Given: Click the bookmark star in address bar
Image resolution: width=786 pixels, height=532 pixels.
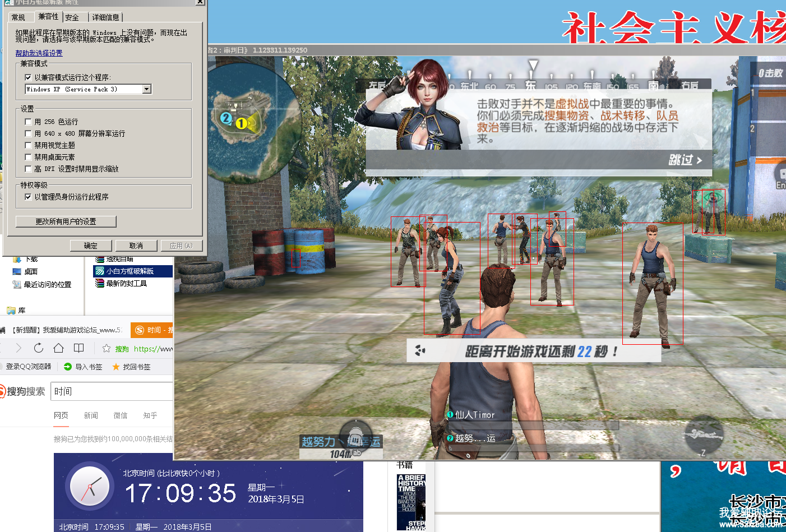Looking at the screenshot, I should (x=107, y=349).
